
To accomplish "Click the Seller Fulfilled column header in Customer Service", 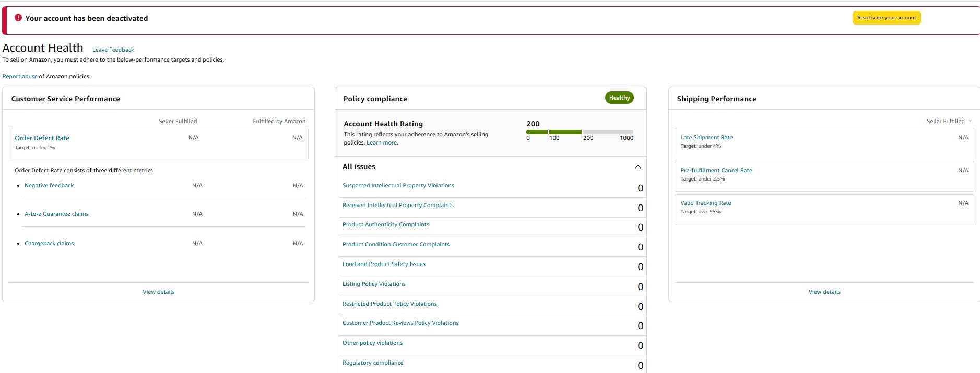I will (178, 121).
